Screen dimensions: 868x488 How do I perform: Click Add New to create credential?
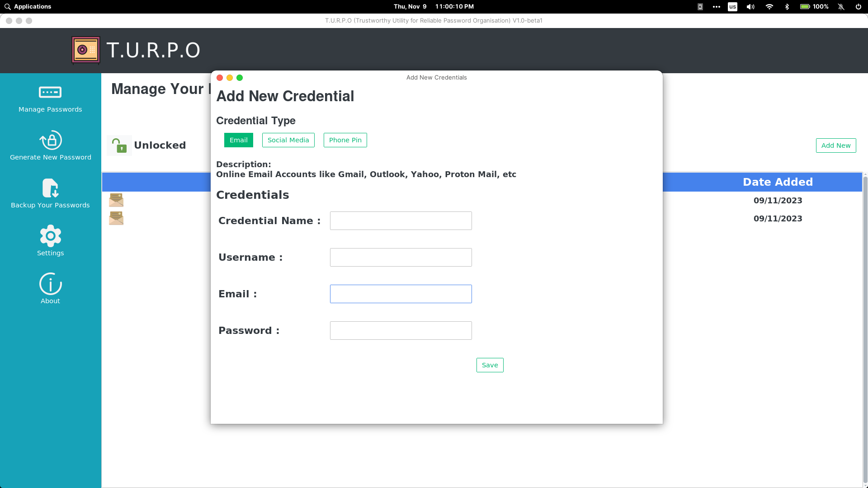tap(836, 145)
